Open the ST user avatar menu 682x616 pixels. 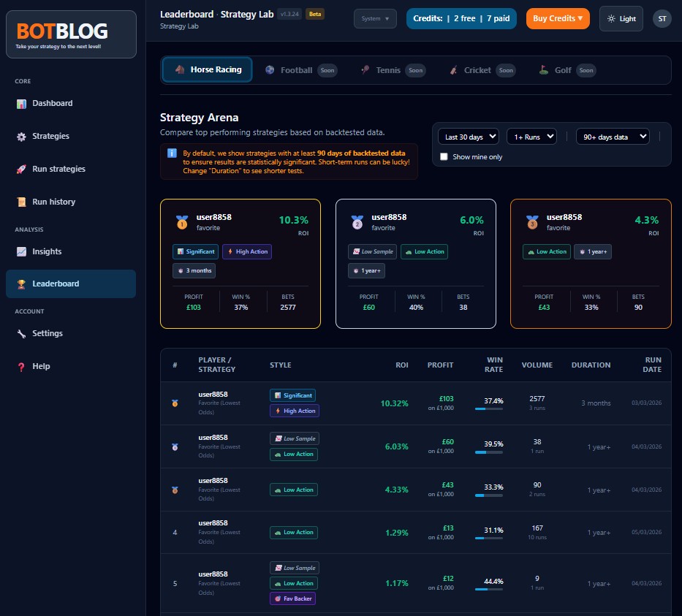click(x=662, y=18)
